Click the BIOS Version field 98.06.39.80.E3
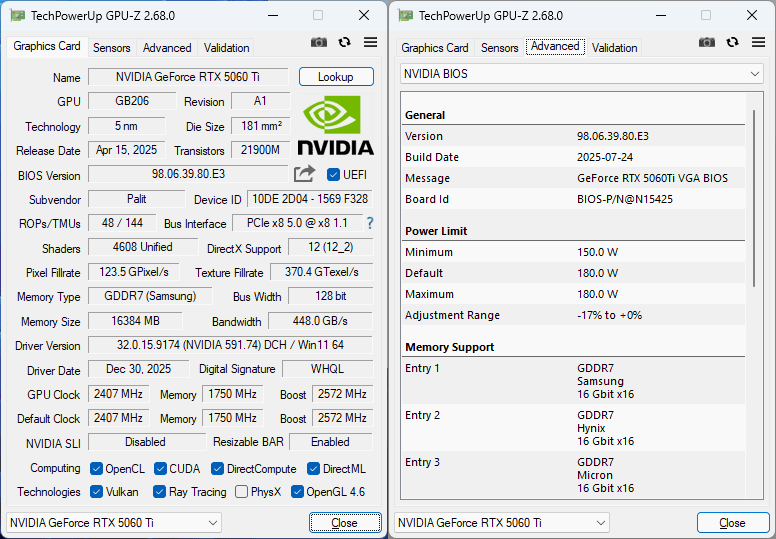776x539 pixels. [x=188, y=174]
